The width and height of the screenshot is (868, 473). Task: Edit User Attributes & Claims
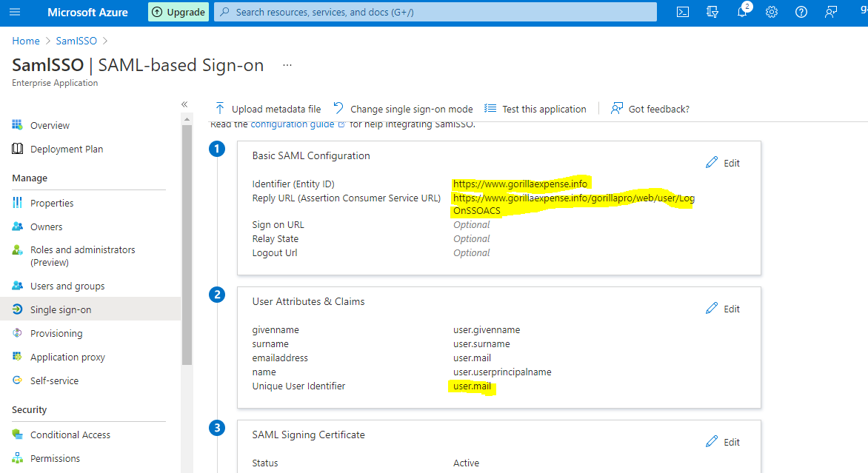click(x=723, y=309)
